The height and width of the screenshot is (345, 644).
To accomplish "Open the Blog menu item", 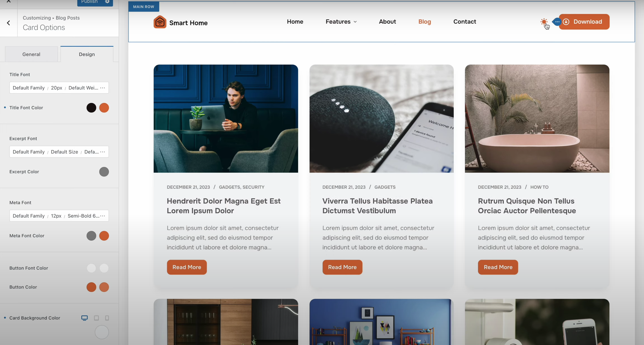I will coord(425,21).
